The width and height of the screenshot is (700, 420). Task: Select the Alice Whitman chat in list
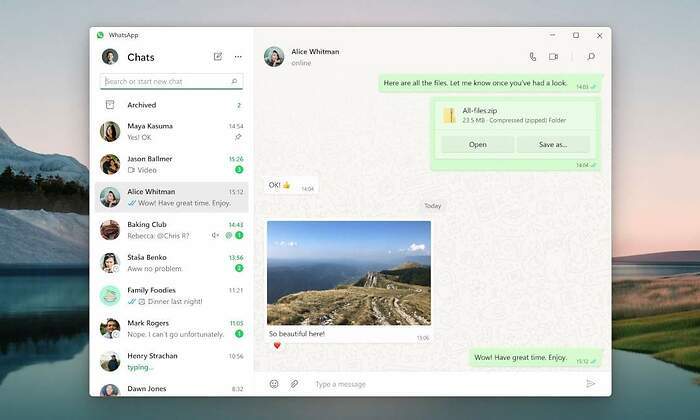click(x=171, y=197)
